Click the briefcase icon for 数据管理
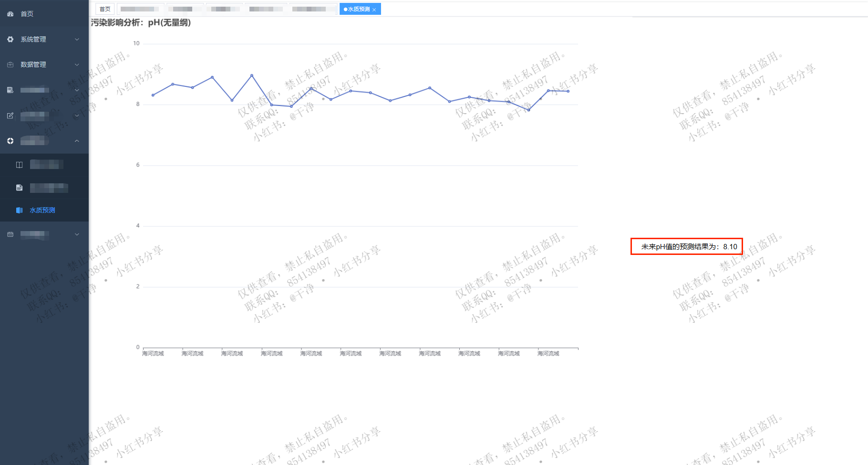Image resolution: width=868 pixels, height=465 pixels. [10, 64]
